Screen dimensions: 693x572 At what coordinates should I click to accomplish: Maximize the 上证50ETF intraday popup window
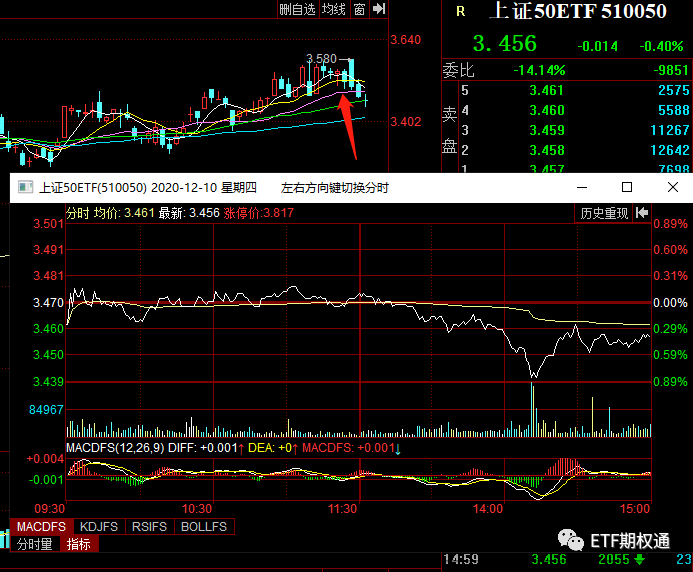627,187
